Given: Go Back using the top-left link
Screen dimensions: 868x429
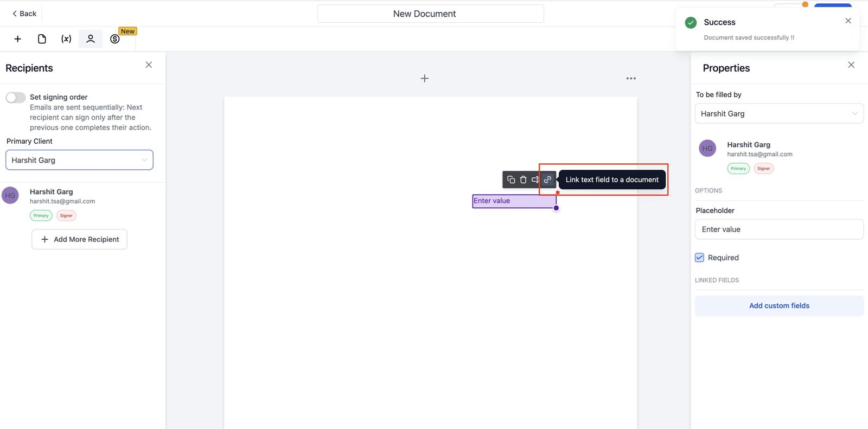Looking at the screenshot, I should point(24,14).
